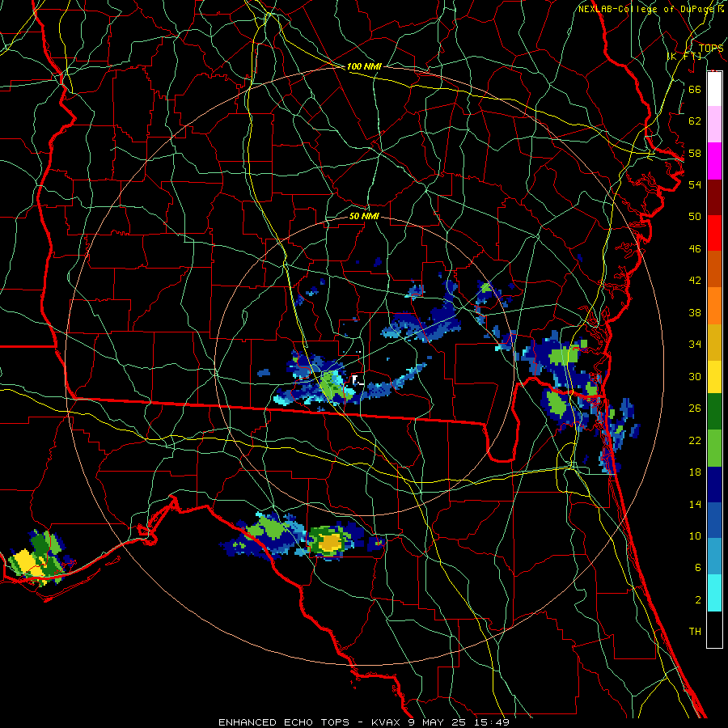Viewport: 728px width, 728px height.
Task: Click the dark green swatch near 30
Action: click(714, 412)
